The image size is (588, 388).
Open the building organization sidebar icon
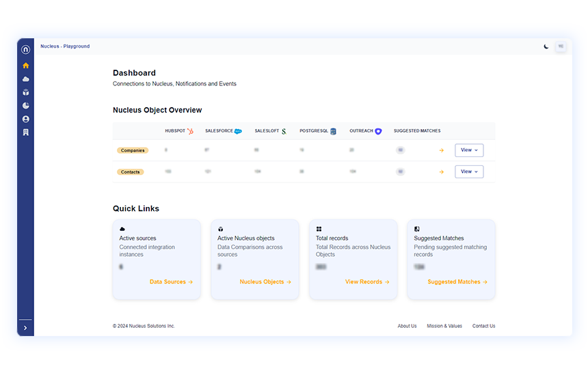tap(25, 133)
